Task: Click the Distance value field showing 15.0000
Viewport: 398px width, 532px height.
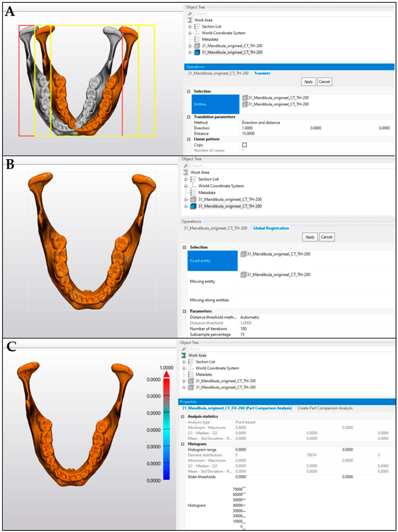Action: tap(248, 134)
